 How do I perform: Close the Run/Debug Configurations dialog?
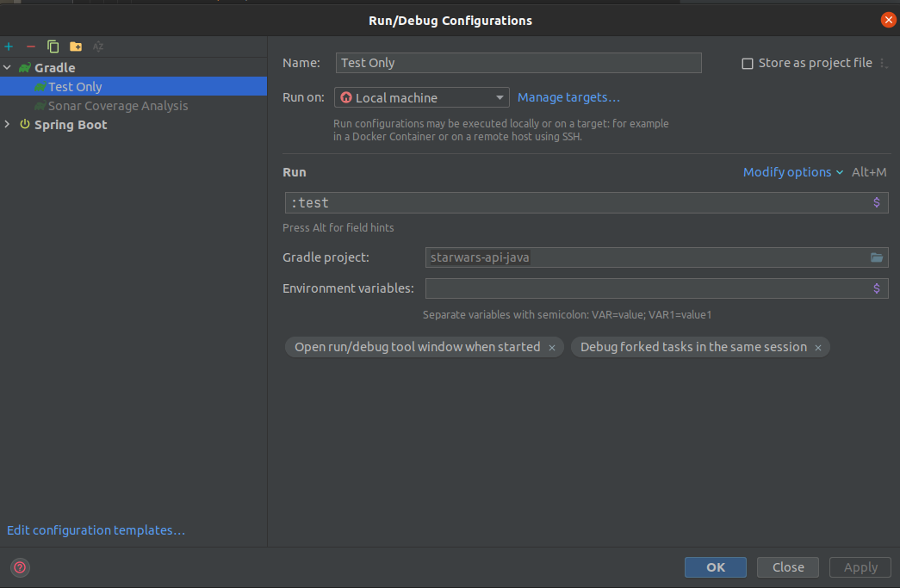coord(888,20)
